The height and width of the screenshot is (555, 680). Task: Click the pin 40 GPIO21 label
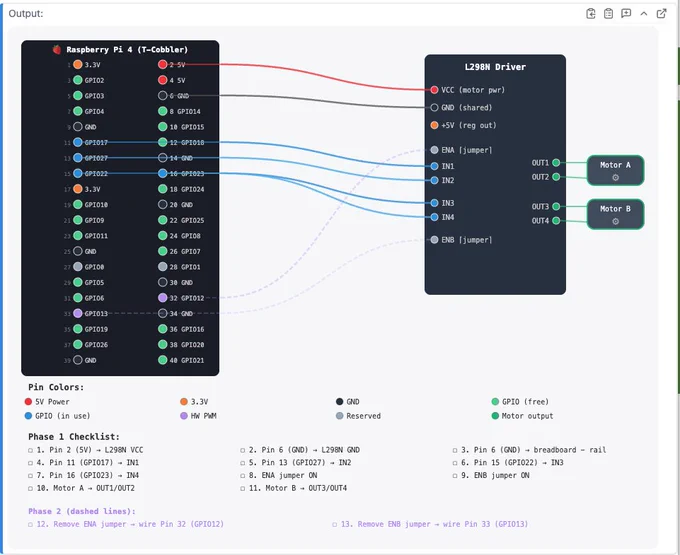coord(187,360)
